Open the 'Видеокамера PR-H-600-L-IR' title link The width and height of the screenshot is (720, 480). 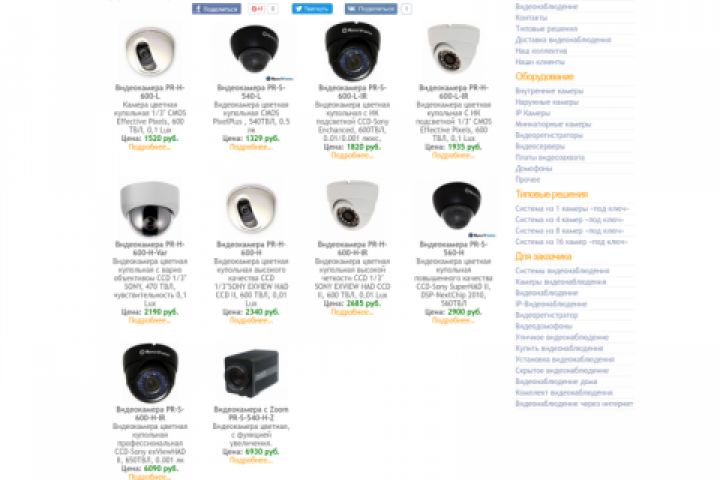454,91
